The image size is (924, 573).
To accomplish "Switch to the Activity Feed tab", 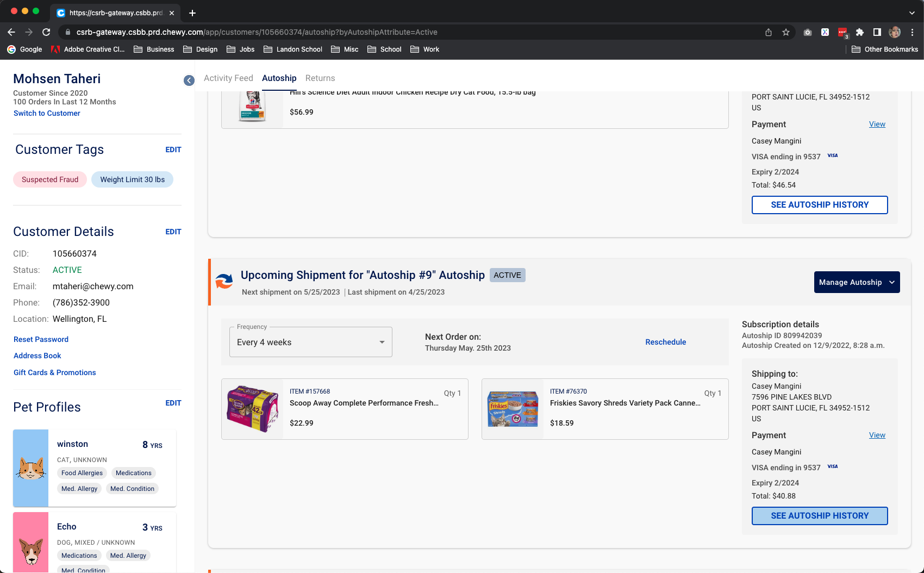I will (x=228, y=78).
